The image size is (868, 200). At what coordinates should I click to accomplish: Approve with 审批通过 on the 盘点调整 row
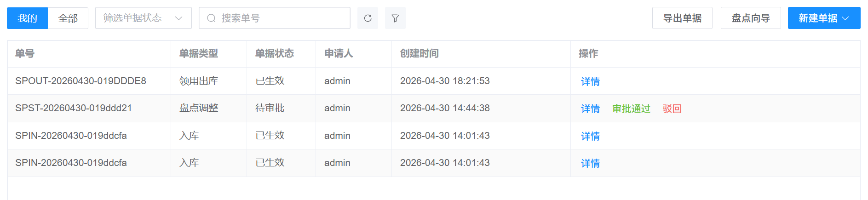tap(631, 109)
